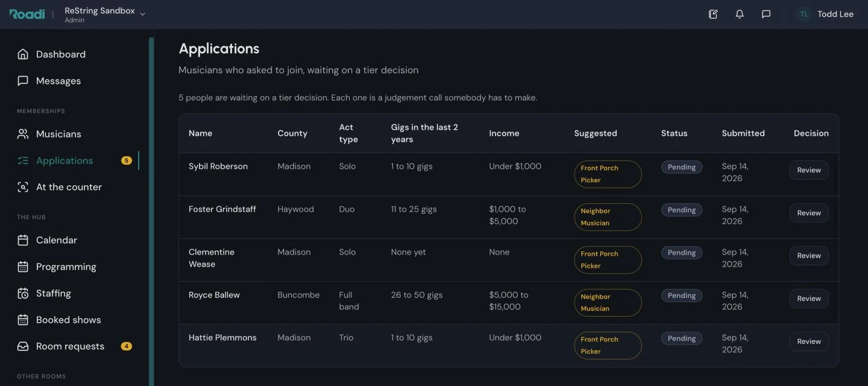Select the name Hattie Plemmons
Screen dimensions: 868x386
coord(222,338)
